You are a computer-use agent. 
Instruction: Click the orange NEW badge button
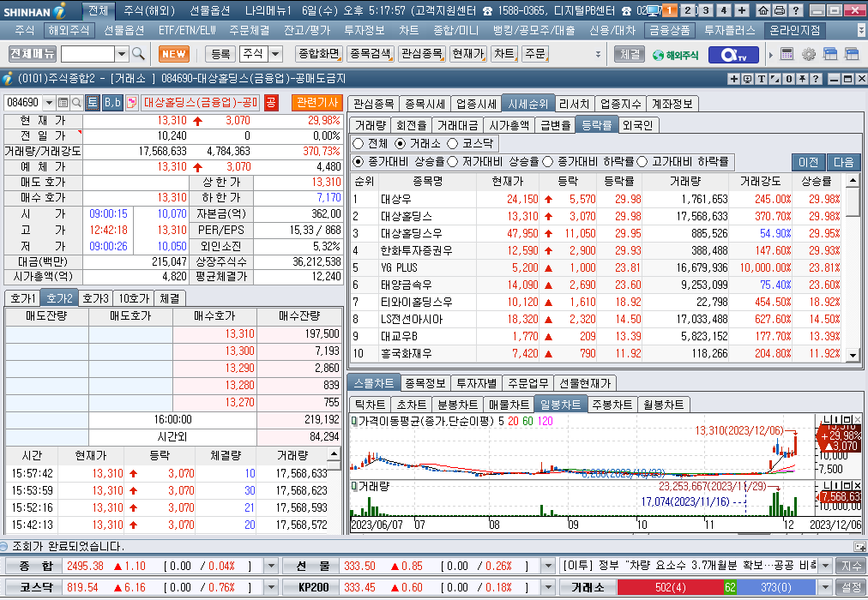pos(174,54)
